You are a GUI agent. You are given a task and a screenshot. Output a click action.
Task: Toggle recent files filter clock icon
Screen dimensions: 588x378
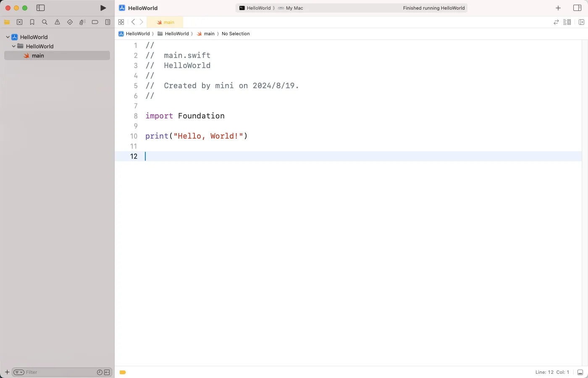tap(100, 372)
